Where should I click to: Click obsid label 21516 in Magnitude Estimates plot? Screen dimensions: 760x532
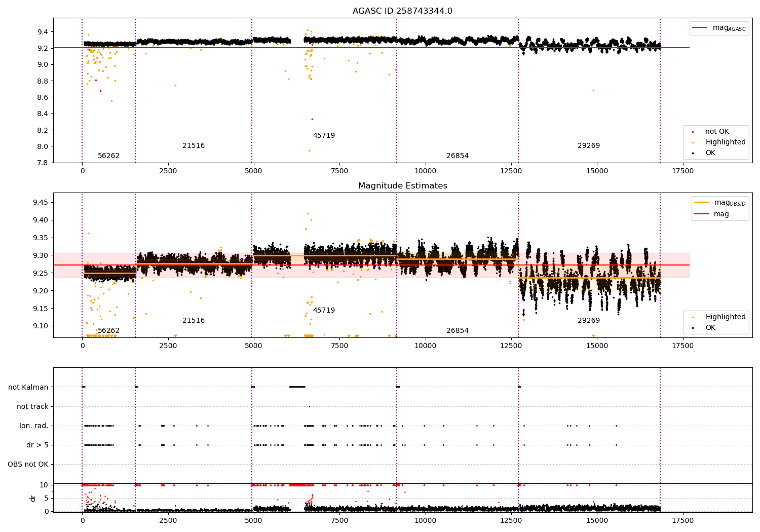click(194, 321)
